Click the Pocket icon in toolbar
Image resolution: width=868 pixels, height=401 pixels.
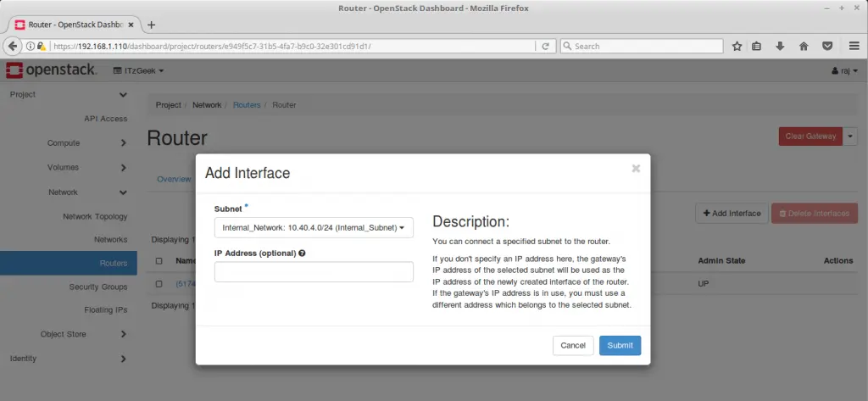(827, 47)
